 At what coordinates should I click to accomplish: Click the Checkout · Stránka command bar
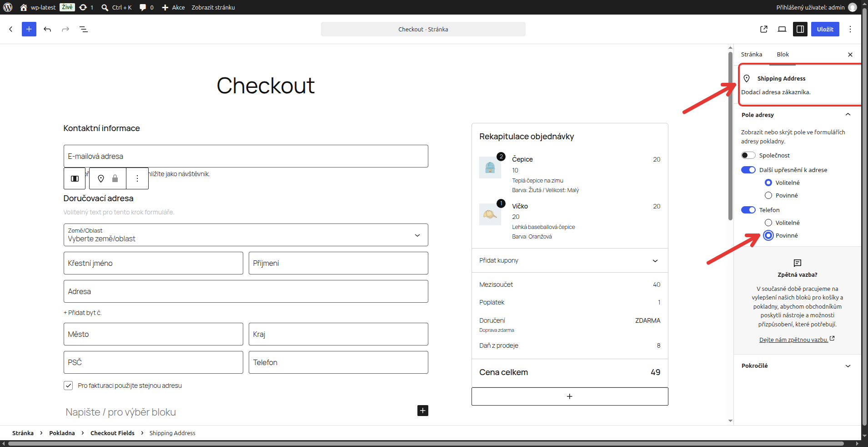[x=423, y=29]
